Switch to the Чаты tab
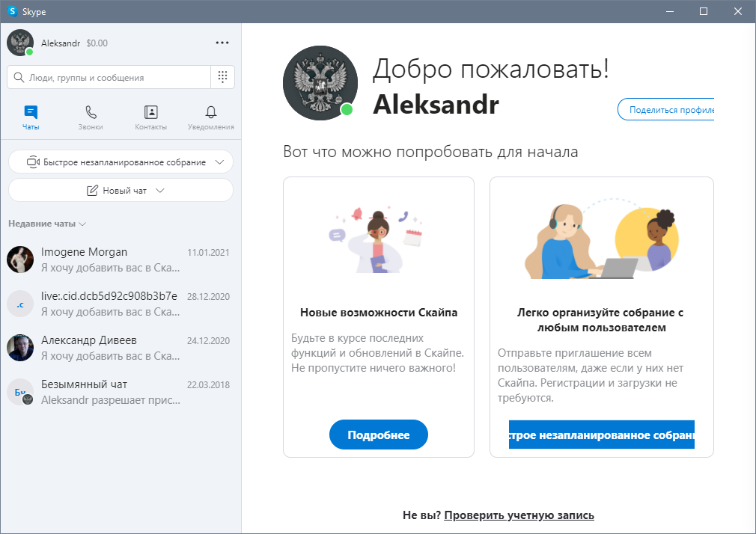The height and width of the screenshot is (534, 756). [x=31, y=118]
